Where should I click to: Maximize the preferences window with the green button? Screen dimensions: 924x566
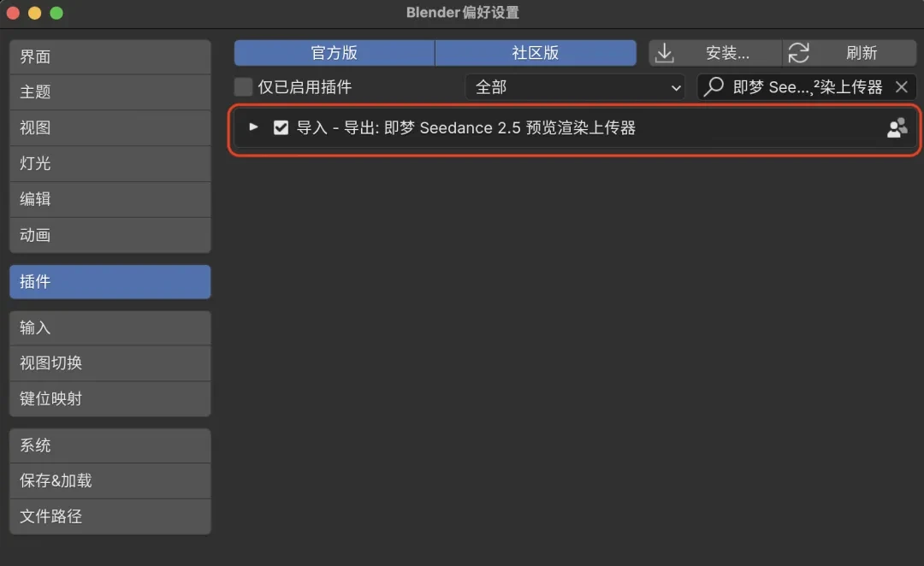pos(56,13)
